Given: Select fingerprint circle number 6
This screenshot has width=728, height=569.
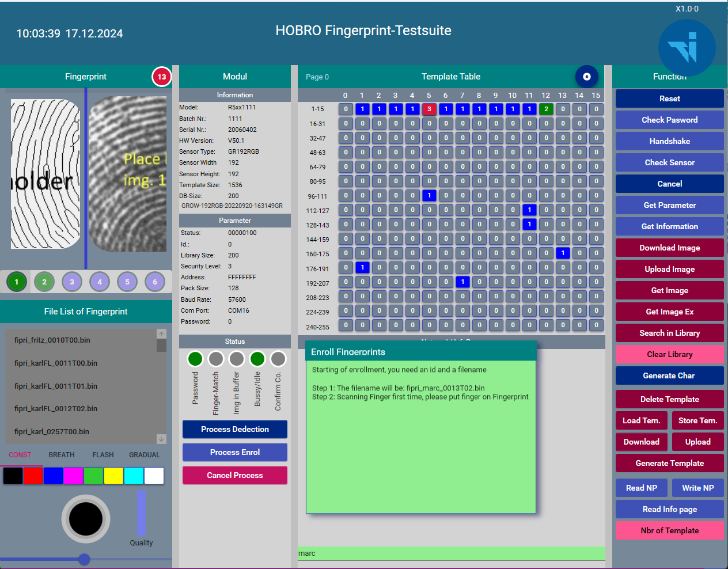Looking at the screenshot, I should pos(155,282).
